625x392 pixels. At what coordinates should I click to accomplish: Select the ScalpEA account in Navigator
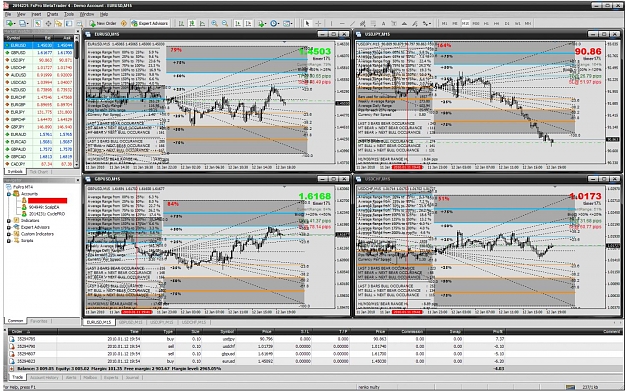point(43,207)
